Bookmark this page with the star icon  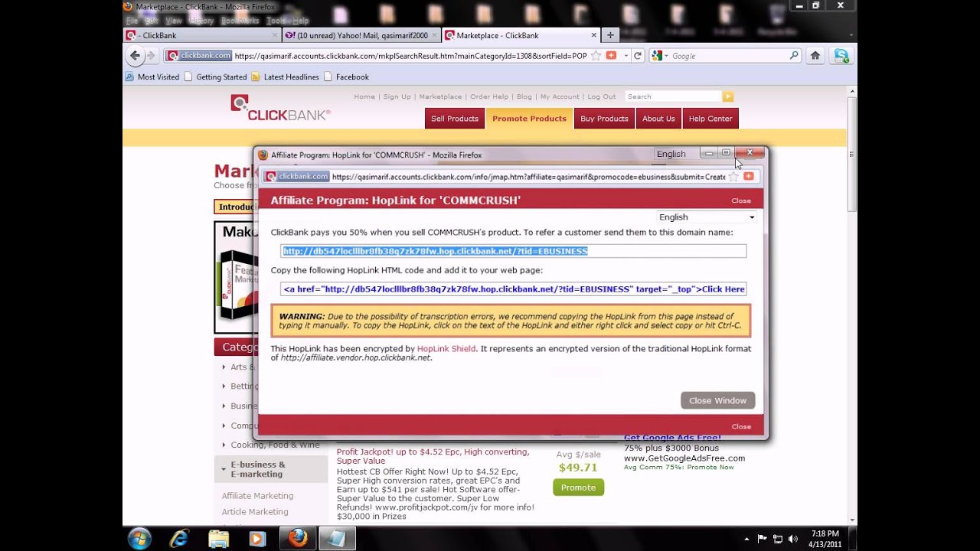click(596, 56)
